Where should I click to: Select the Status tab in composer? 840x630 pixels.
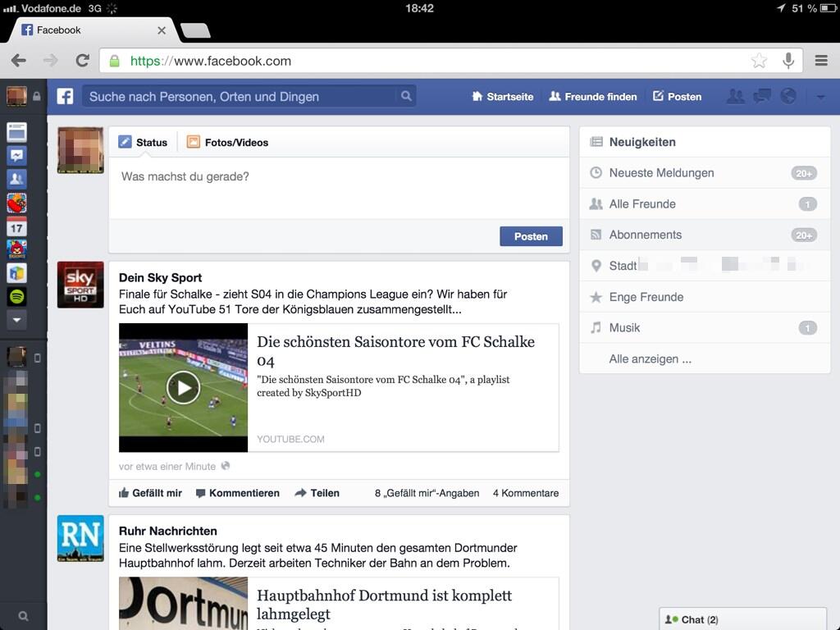coord(143,143)
